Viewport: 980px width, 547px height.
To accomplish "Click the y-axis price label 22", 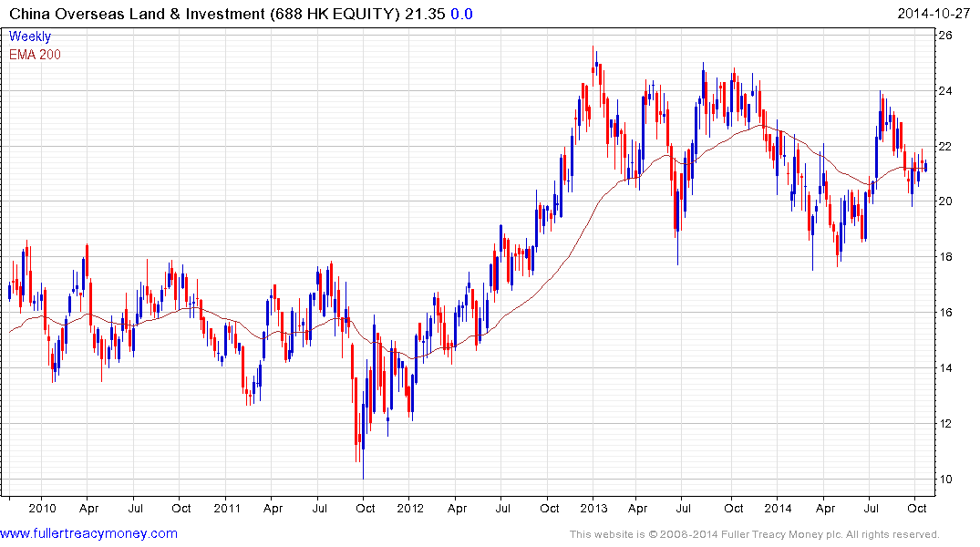I will click(945, 146).
